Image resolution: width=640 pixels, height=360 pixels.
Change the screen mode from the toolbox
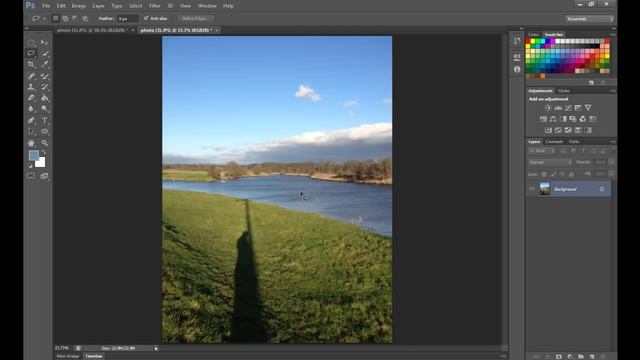point(44,176)
